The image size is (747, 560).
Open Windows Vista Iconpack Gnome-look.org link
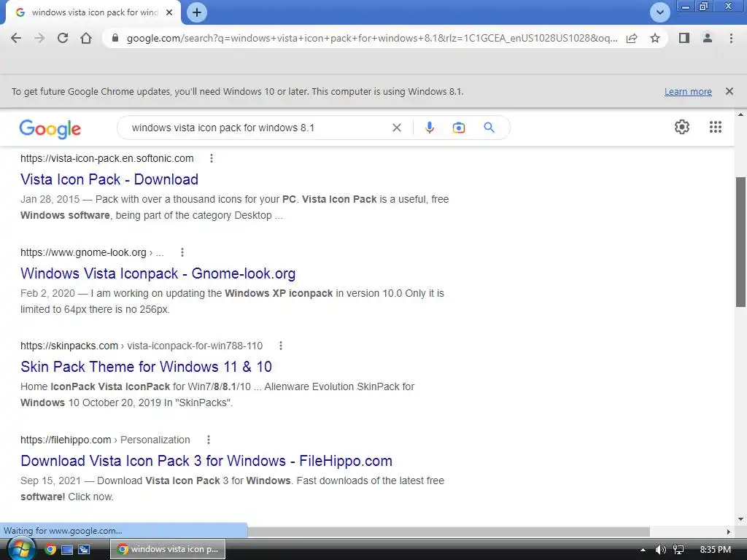(x=158, y=273)
